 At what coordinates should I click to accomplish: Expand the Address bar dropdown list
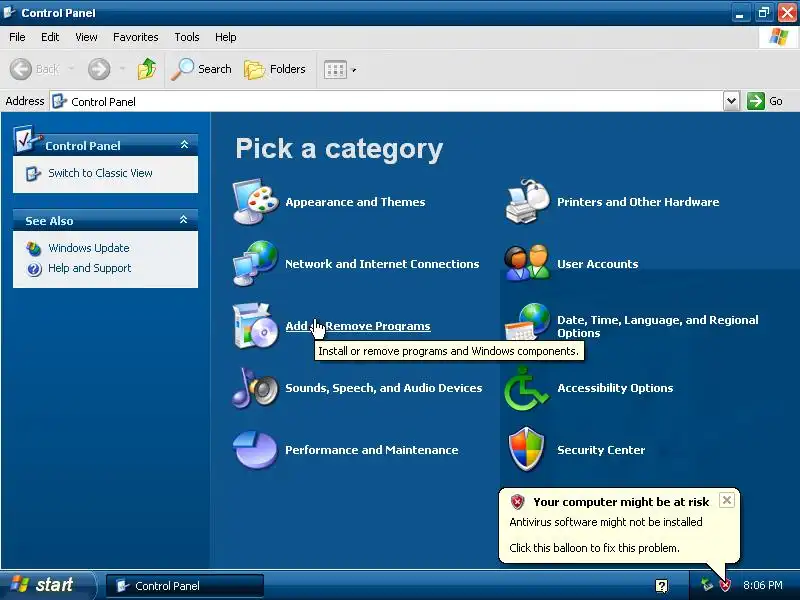(731, 101)
